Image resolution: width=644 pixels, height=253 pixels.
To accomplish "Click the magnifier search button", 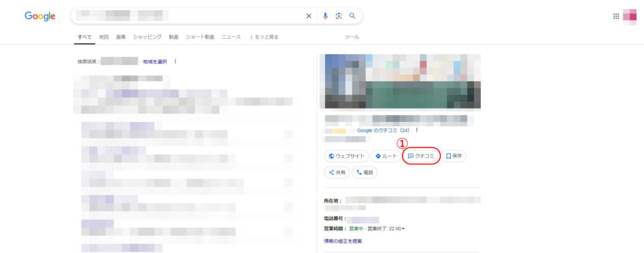I will (x=353, y=16).
